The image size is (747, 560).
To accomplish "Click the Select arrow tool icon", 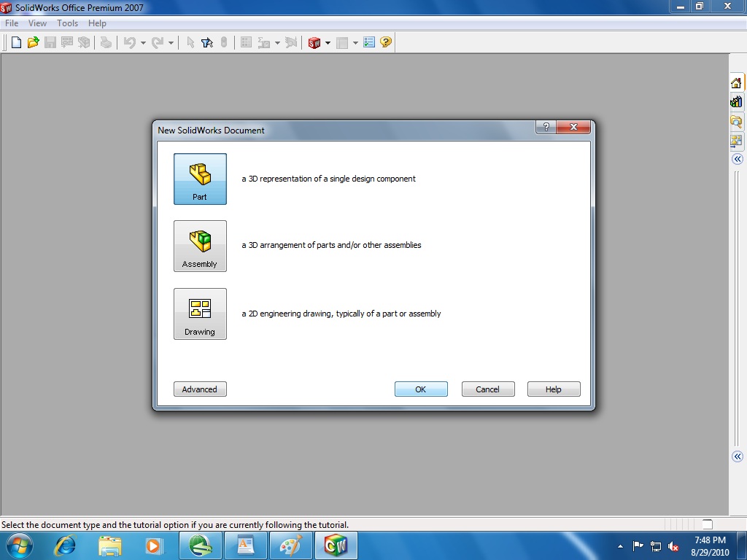I will (x=190, y=42).
